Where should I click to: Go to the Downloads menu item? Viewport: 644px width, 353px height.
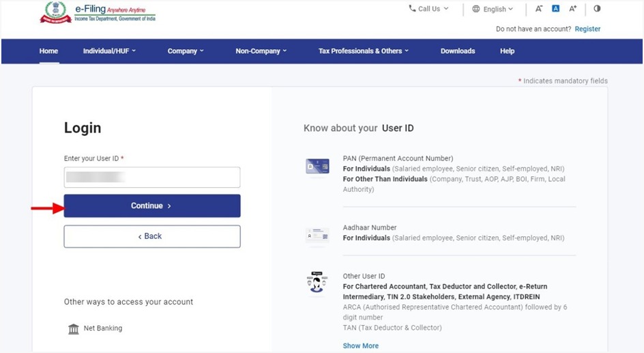[458, 51]
